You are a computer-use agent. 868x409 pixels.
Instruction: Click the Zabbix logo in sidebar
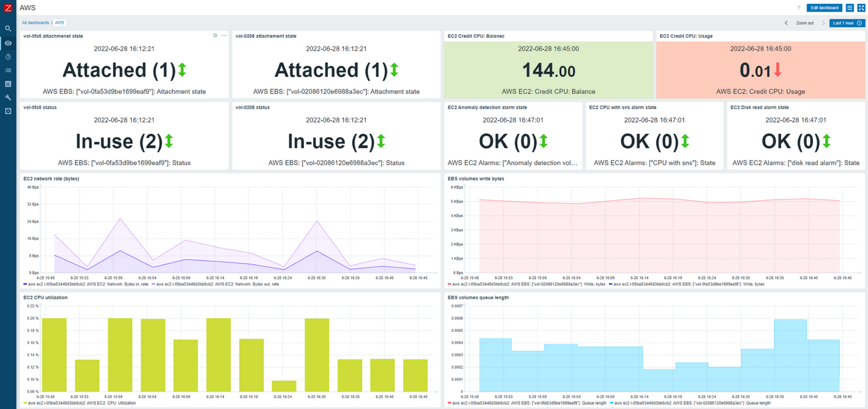pyautogui.click(x=8, y=7)
